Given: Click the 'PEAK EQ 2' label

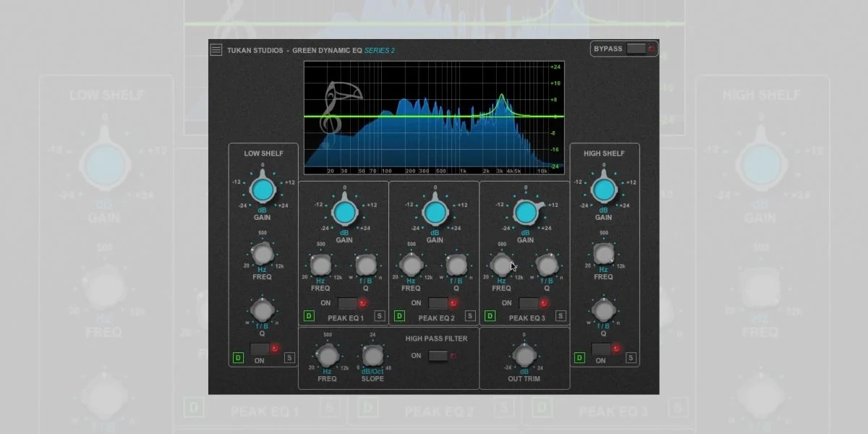Looking at the screenshot, I should point(436,318).
